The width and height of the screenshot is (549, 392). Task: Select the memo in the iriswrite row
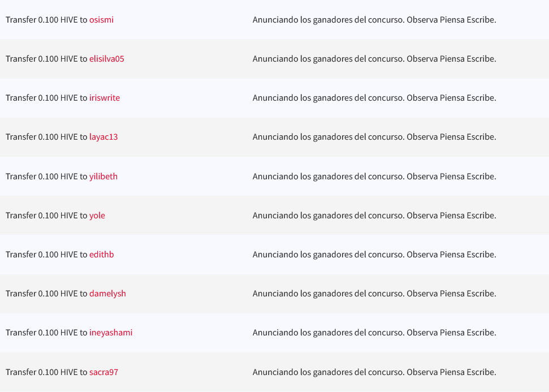374,98
